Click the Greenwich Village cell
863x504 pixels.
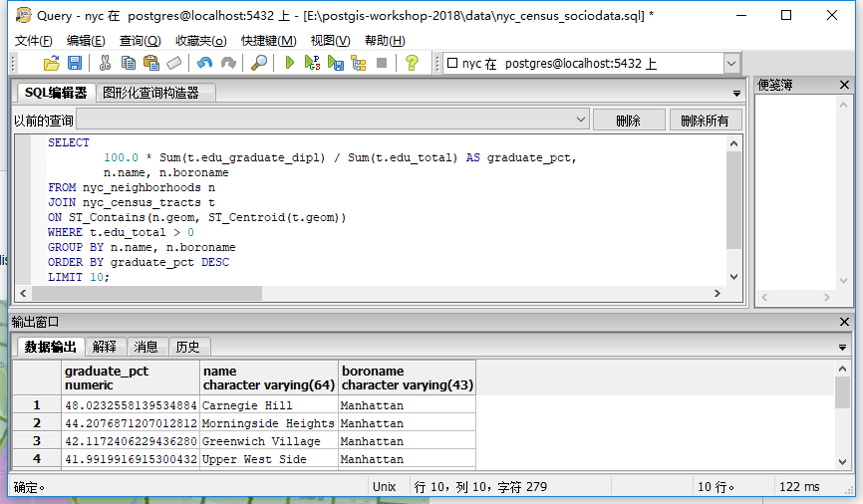pyautogui.click(x=269, y=440)
